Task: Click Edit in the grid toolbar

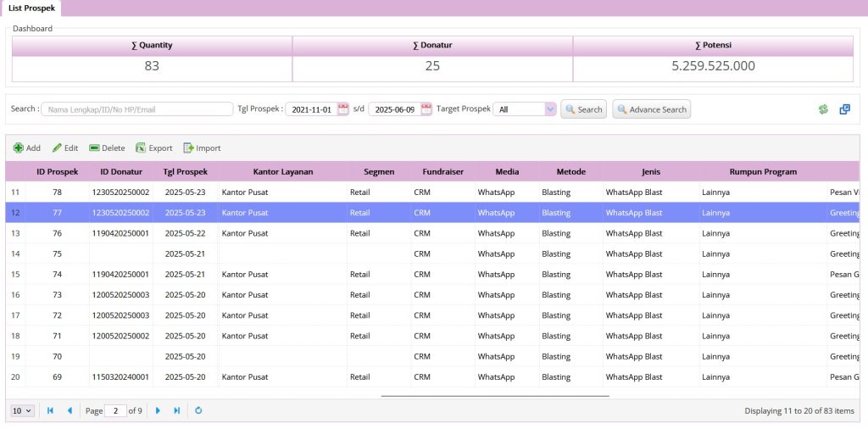Action: point(65,148)
